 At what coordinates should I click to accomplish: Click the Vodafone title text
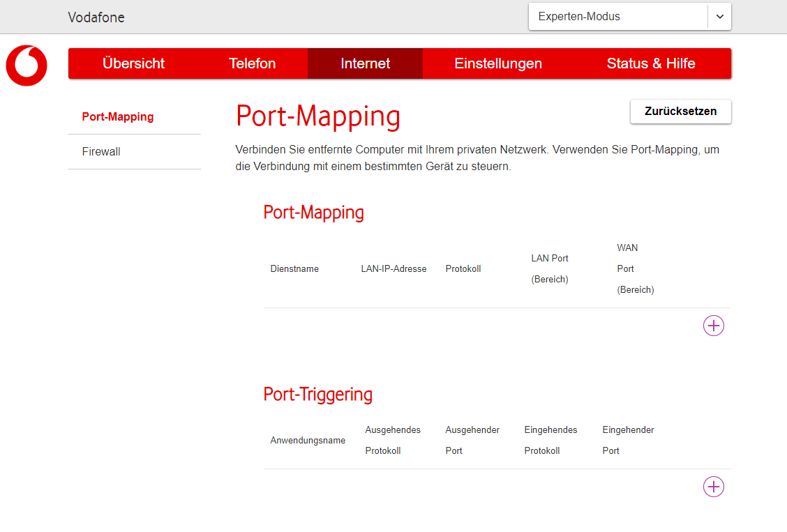[x=96, y=17]
